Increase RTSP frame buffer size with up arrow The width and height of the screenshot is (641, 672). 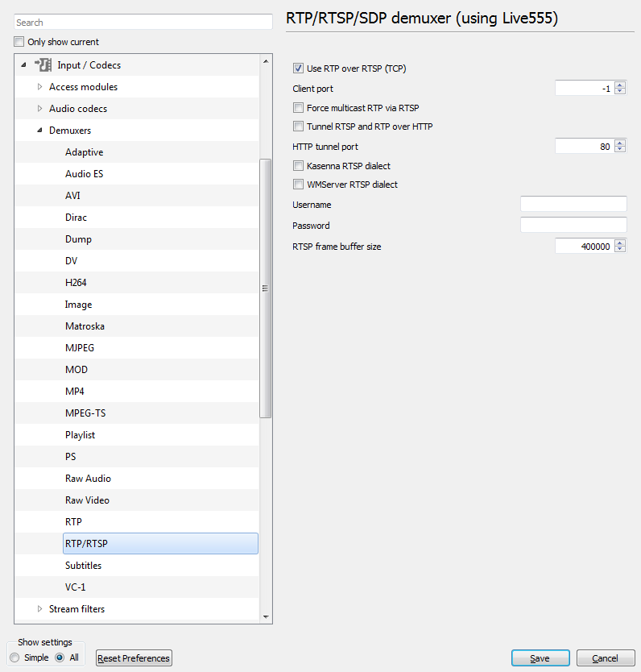(x=619, y=243)
